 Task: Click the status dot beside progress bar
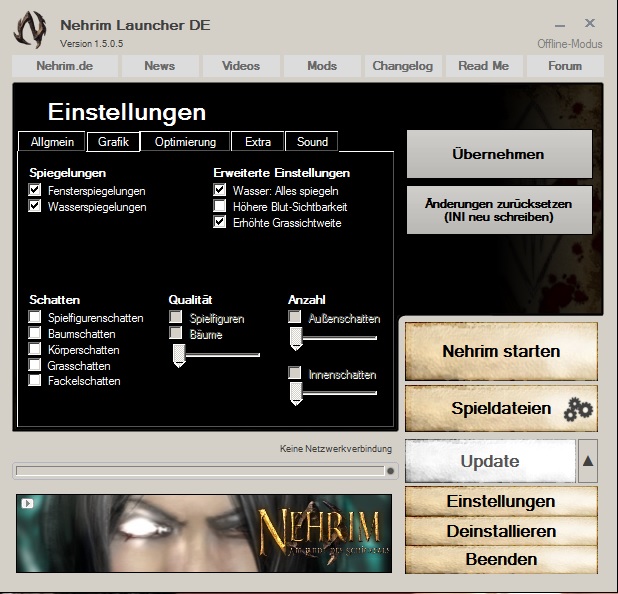(x=390, y=471)
